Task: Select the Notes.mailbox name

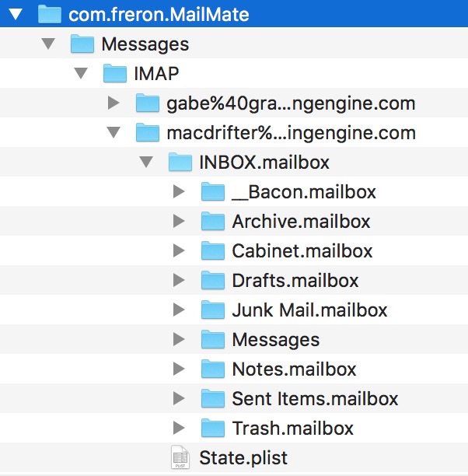Action: tap(294, 369)
